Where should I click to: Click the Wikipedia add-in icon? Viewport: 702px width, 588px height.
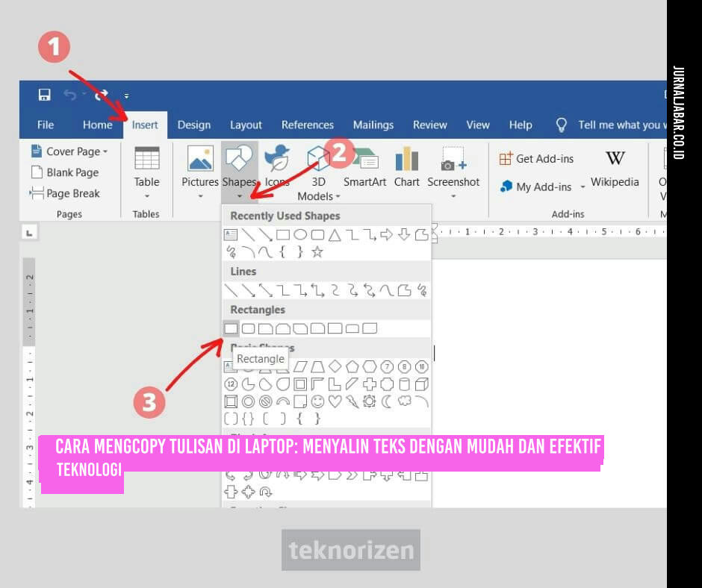615,158
